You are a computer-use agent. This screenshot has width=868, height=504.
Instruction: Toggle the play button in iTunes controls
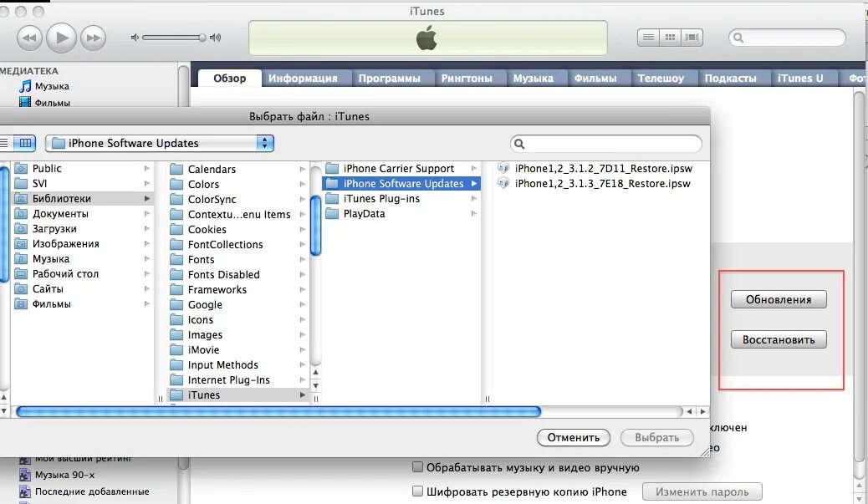coord(61,38)
